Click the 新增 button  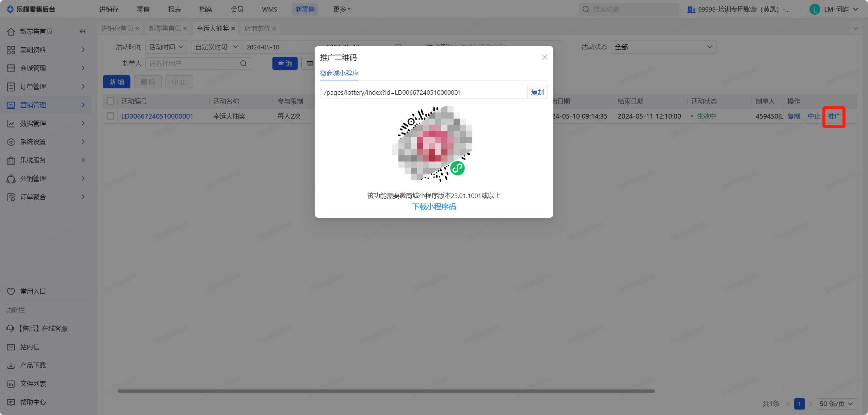[x=116, y=82]
